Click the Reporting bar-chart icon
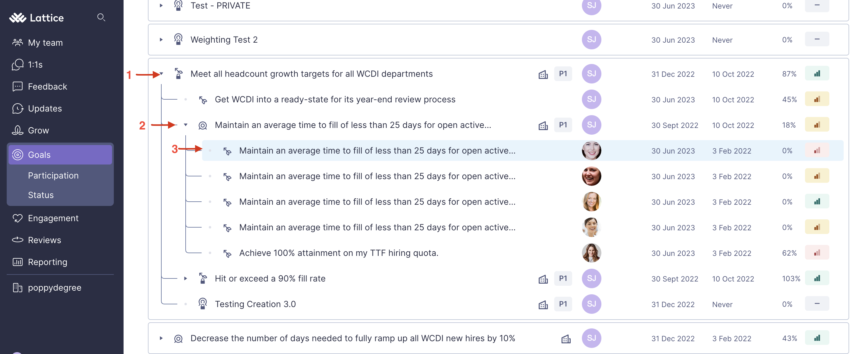Image resolution: width=868 pixels, height=354 pixels. coord(18,262)
